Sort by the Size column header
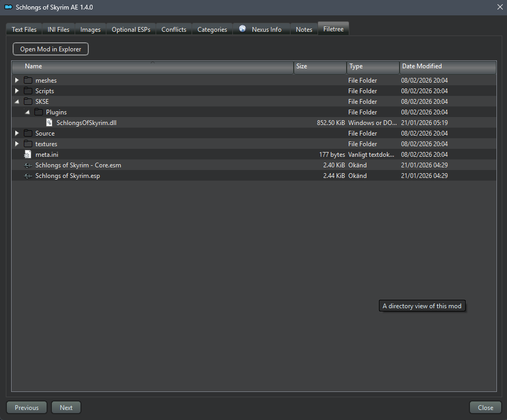507x420 pixels. [320, 67]
